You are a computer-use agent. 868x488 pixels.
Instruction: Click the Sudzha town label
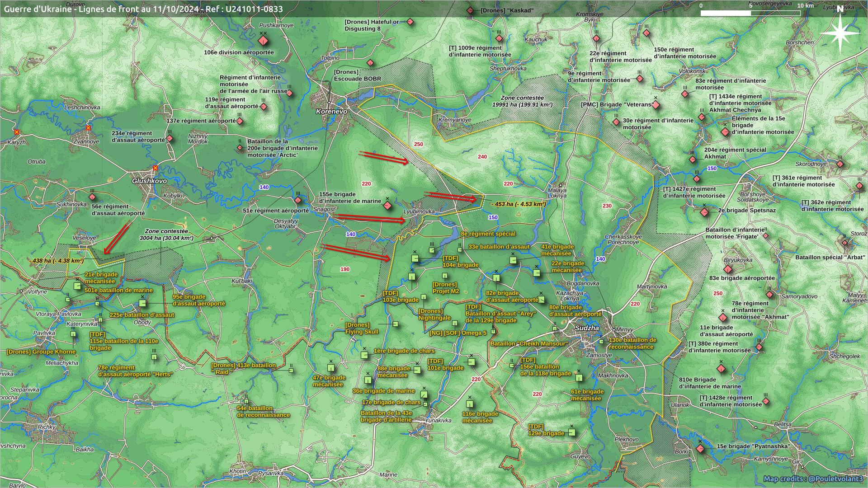point(587,328)
